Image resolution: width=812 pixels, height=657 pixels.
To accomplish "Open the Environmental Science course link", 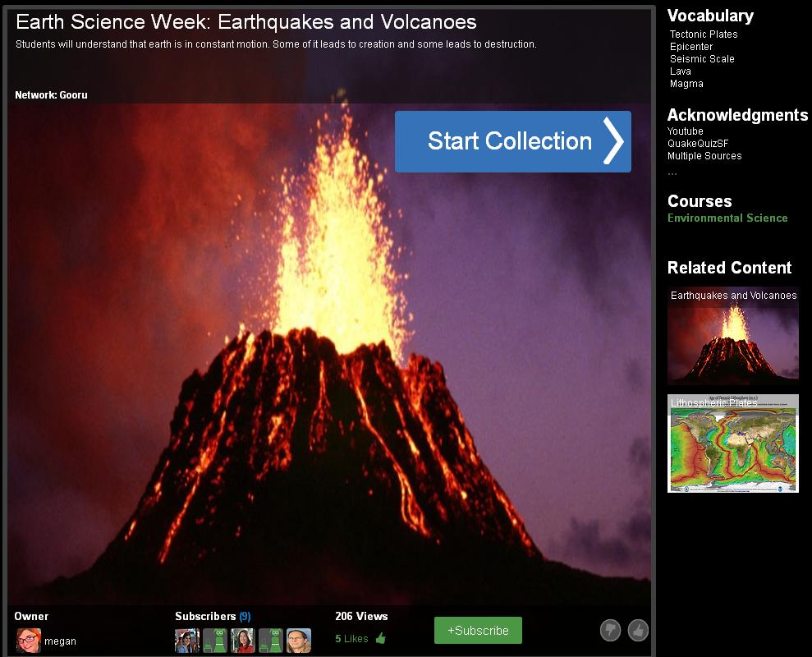I will 727,218.
